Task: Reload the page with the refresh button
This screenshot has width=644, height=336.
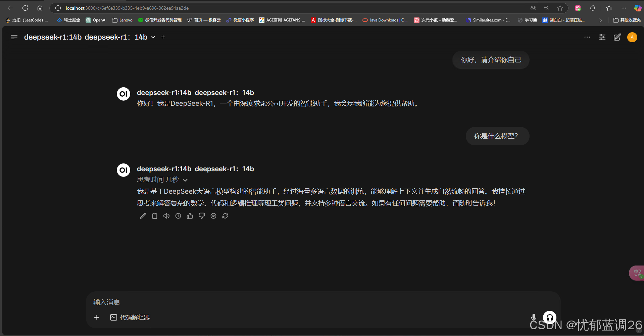Action: click(25, 8)
